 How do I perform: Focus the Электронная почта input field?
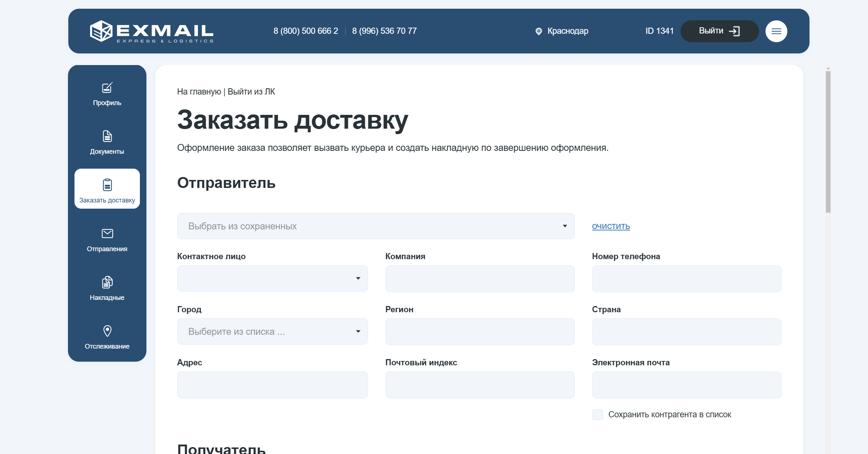pos(686,385)
